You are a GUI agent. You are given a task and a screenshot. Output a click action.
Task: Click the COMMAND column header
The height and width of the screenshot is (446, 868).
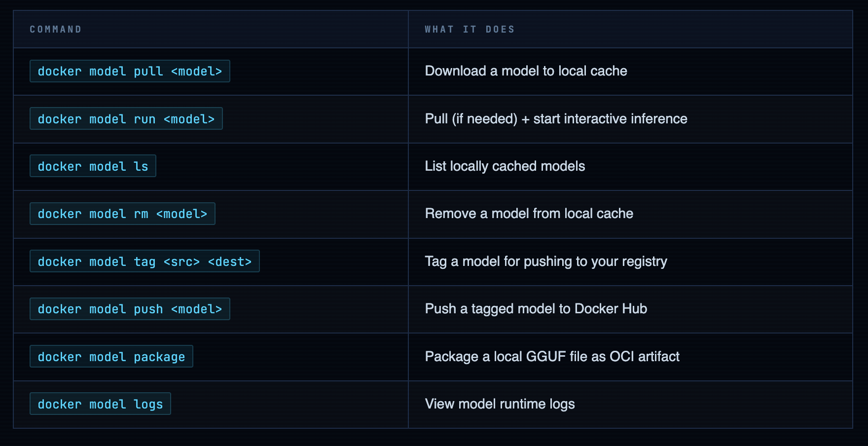point(56,30)
